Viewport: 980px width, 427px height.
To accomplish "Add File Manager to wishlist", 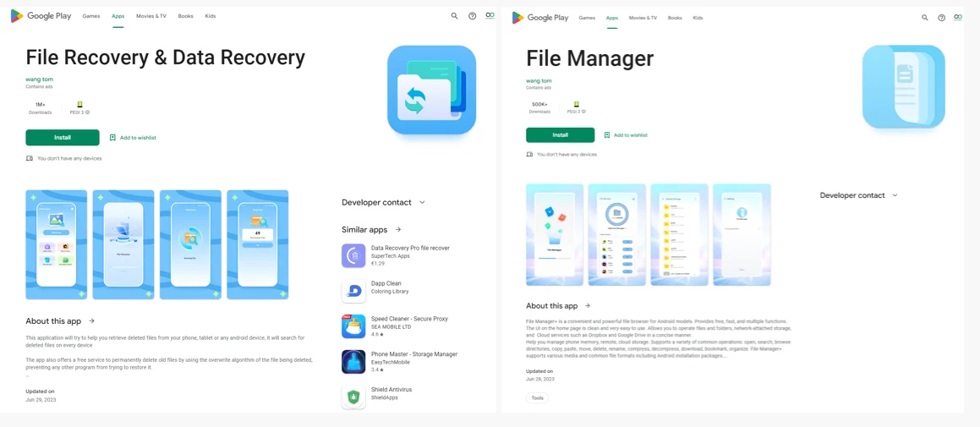I will click(626, 135).
